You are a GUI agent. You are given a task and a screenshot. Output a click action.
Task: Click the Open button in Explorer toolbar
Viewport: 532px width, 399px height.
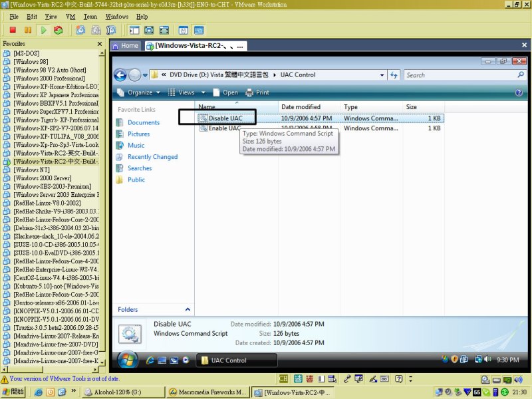(x=225, y=92)
